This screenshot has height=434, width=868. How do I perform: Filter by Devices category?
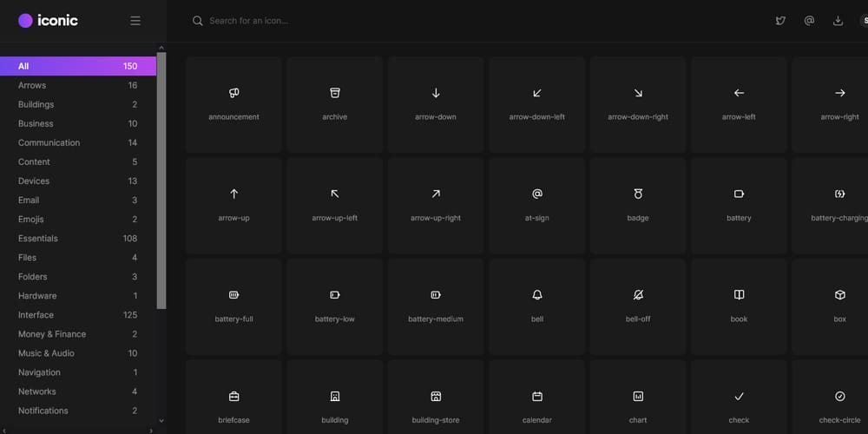(78, 181)
